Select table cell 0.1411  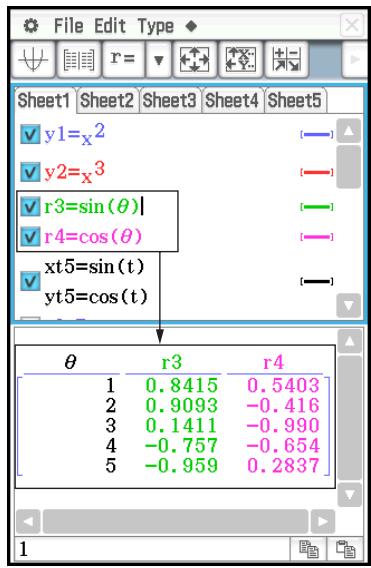(182, 425)
